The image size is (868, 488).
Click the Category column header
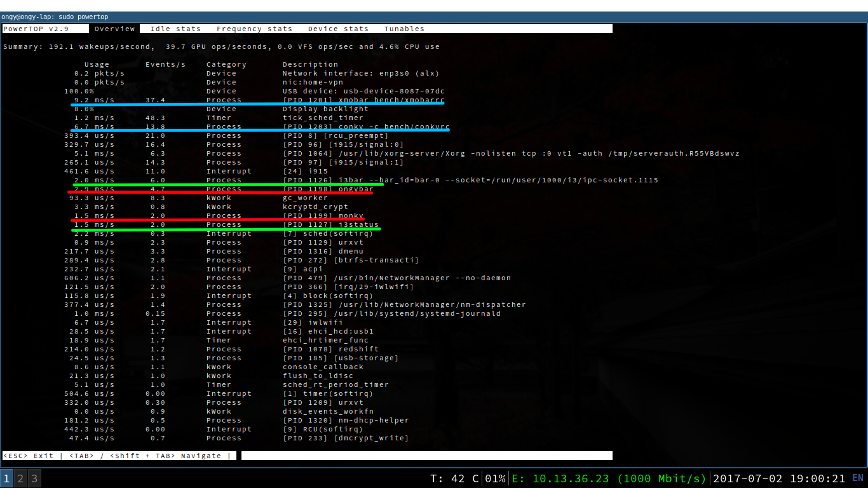tap(226, 64)
